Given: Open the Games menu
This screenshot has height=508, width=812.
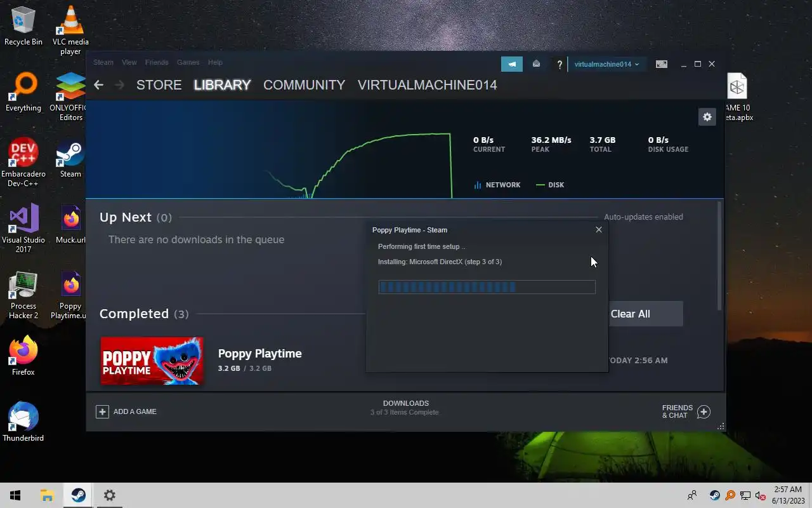Looking at the screenshot, I should (x=188, y=62).
